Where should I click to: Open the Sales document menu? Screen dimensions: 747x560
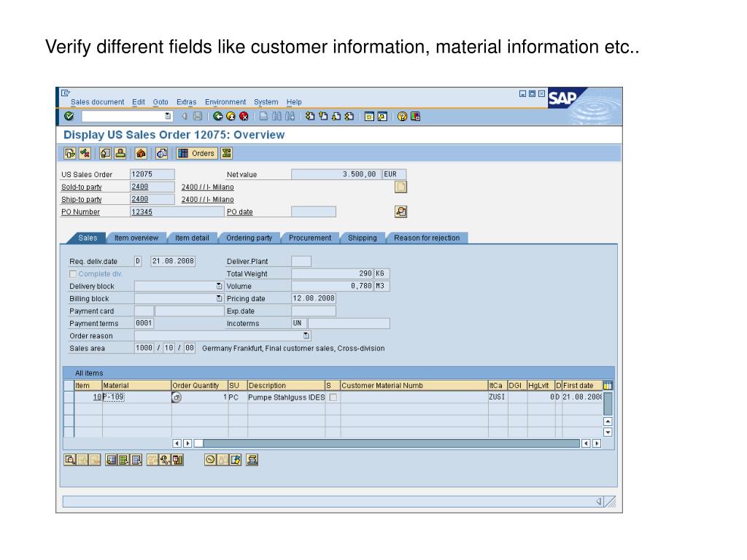coord(97,102)
